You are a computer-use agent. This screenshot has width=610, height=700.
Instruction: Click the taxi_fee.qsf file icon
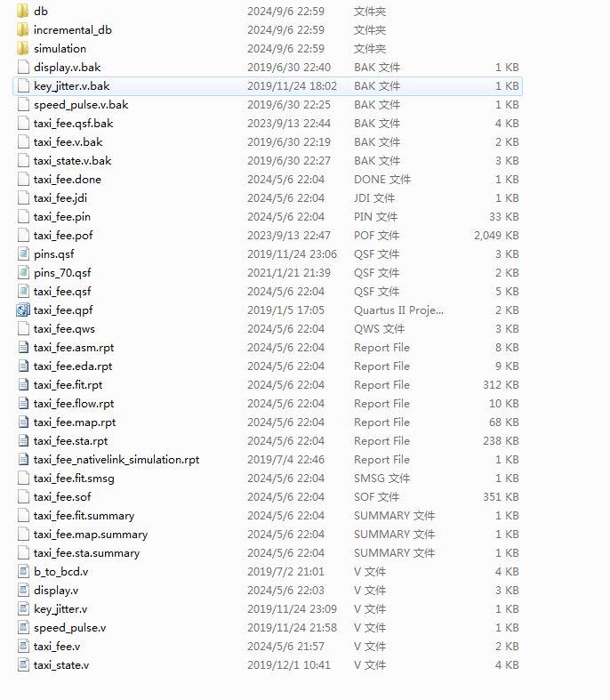click(23, 291)
